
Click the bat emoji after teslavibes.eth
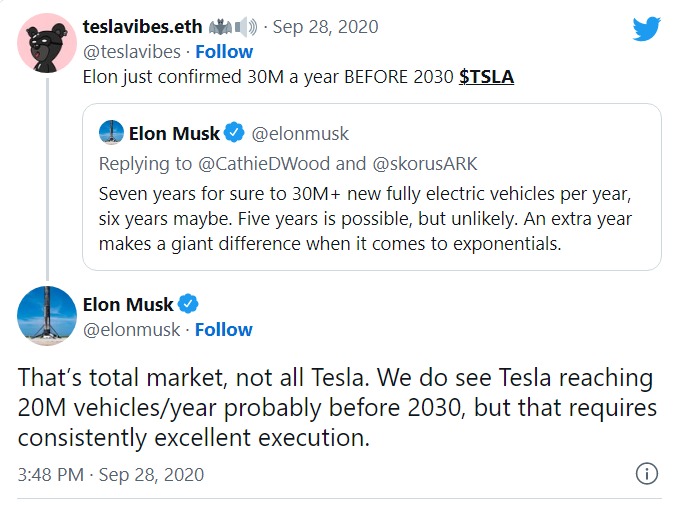(220, 28)
